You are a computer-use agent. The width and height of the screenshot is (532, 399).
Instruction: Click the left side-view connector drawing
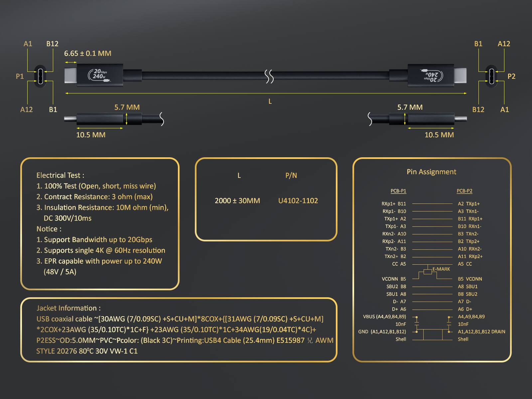[x=114, y=119]
